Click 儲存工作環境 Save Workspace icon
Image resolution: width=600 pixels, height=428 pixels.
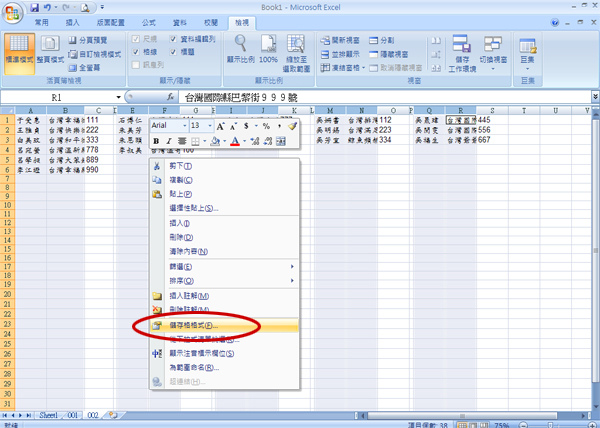(x=462, y=53)
